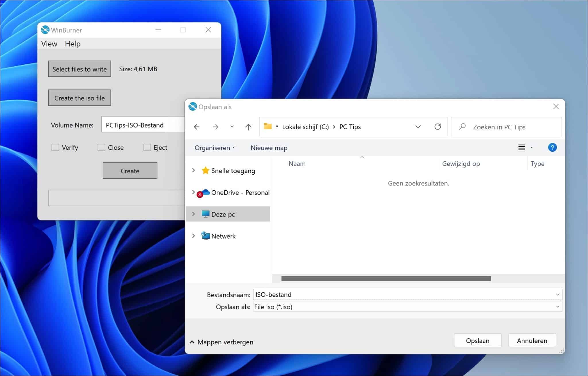Click the Snelle toegang star icon
The height and width of the screenshot is (376, 588).
click(x=205, y=170)
